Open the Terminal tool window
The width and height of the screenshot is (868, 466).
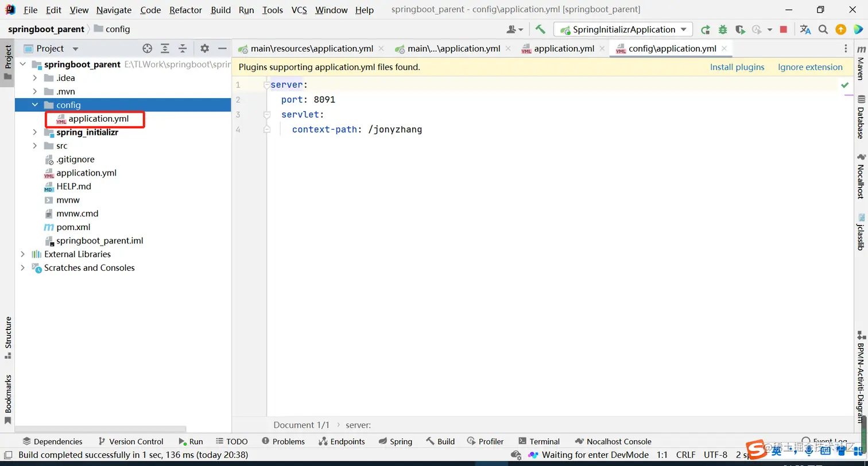(539, 441)
